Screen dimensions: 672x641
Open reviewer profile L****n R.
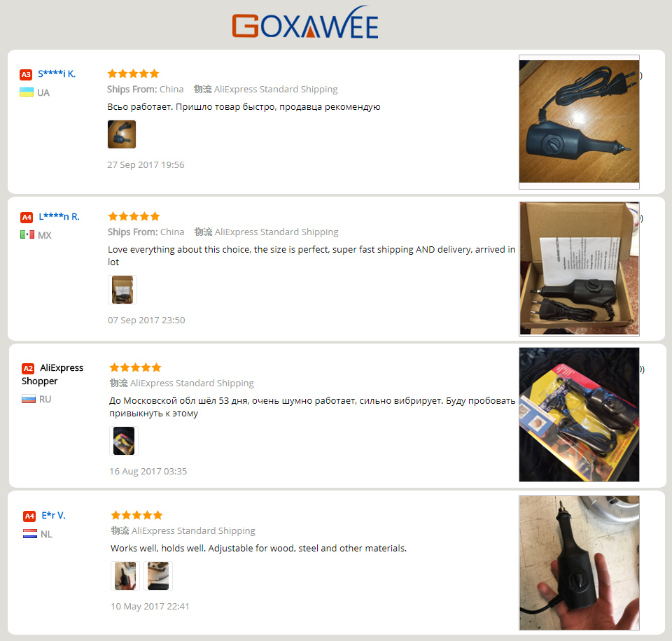59,216
